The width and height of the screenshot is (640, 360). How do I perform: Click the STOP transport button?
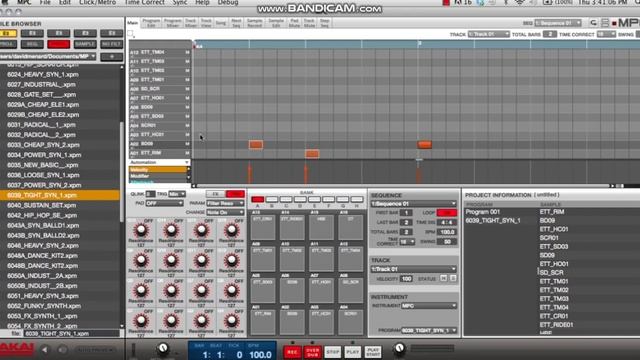pos(333,352)
